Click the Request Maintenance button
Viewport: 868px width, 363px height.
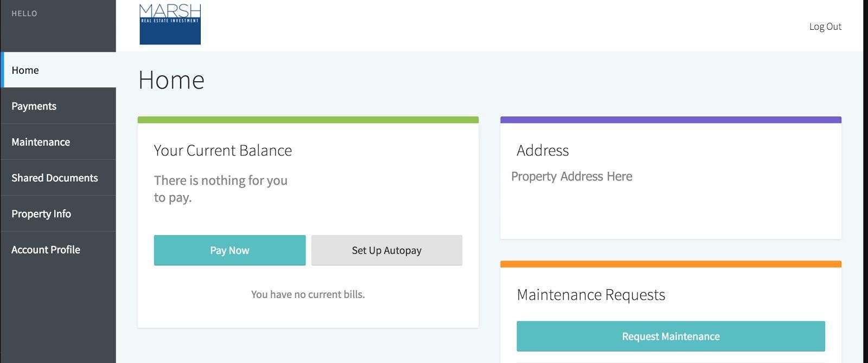click(x=670, y=336)
